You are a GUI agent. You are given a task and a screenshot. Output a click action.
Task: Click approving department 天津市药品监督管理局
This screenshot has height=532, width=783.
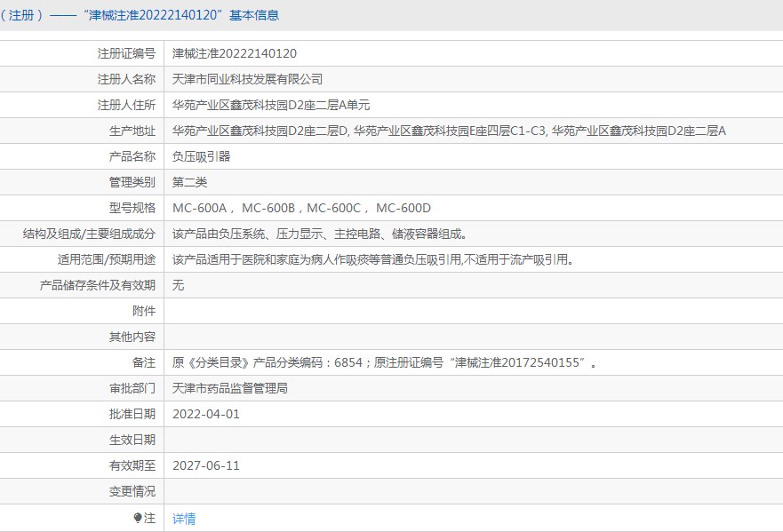pyautogui.click(x=229, y=389)
